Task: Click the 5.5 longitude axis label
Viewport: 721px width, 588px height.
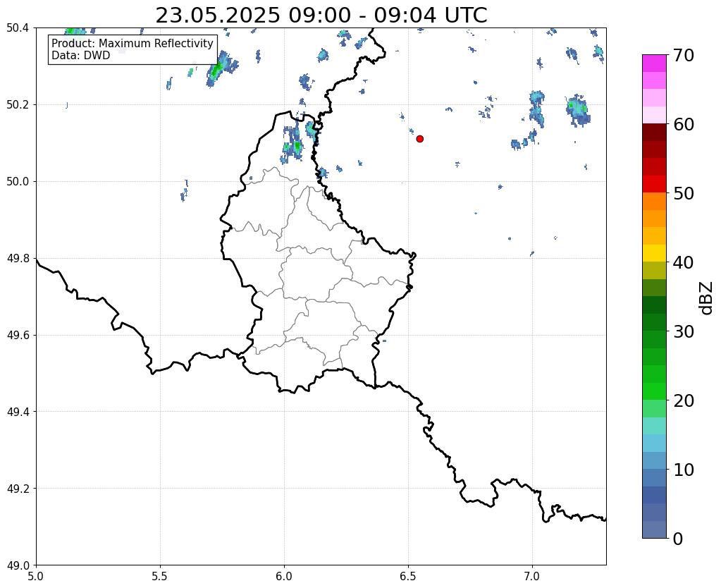Action: (x=160, y=576)
